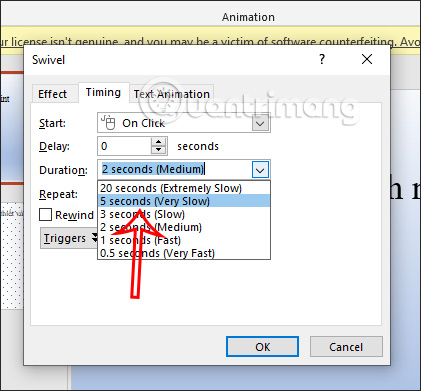Collapse the Duration dropdown arrow
This screenshot has width=421, height=391.
pos(260,170)
